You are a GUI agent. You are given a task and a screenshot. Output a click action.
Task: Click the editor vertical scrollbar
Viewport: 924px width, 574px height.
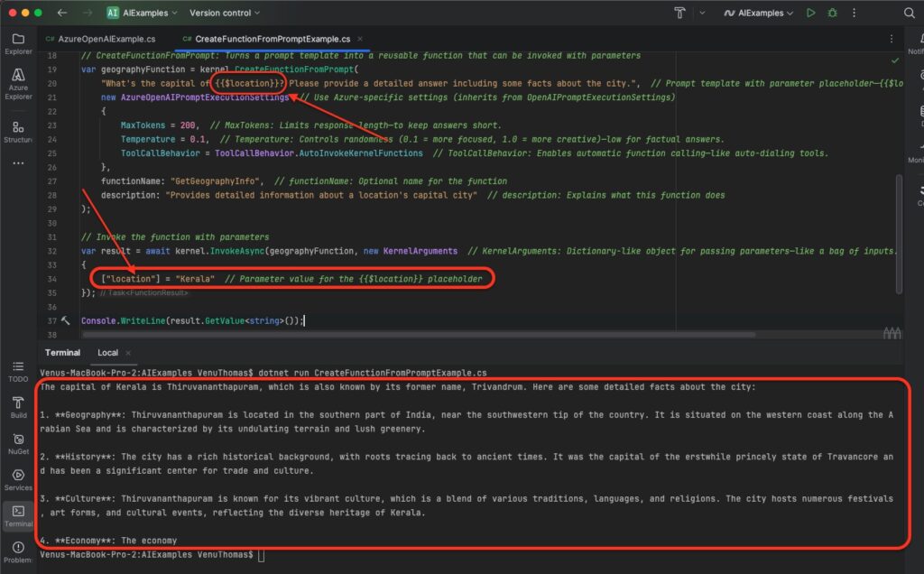coord(898,235)
